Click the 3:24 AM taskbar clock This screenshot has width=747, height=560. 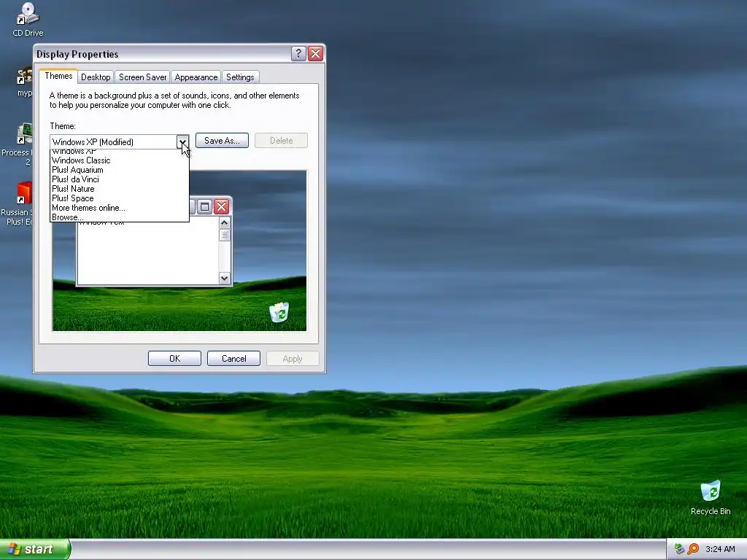pyautogui.click(x=720, y=549)
